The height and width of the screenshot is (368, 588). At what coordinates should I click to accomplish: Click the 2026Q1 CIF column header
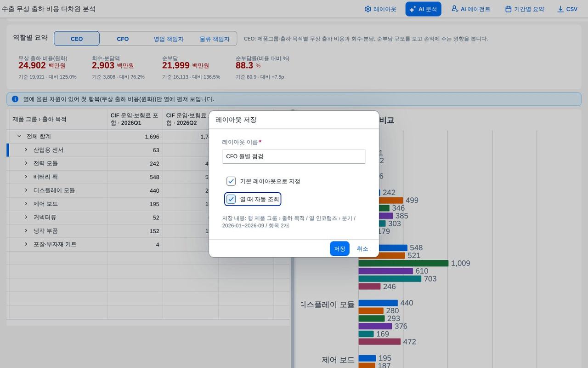[135, 119]
